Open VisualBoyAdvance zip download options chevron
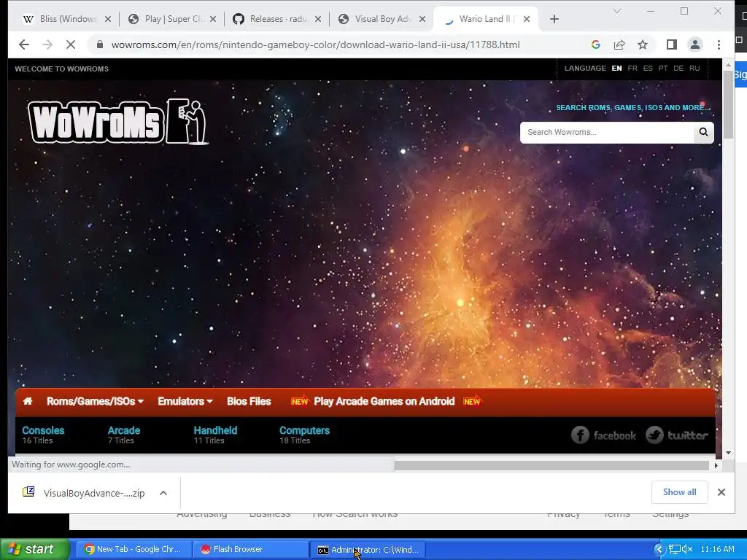 pos(163,493)
